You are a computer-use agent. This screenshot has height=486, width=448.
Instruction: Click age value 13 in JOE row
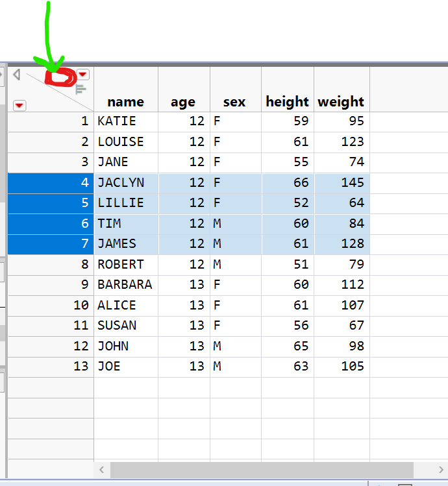(197, 367)
